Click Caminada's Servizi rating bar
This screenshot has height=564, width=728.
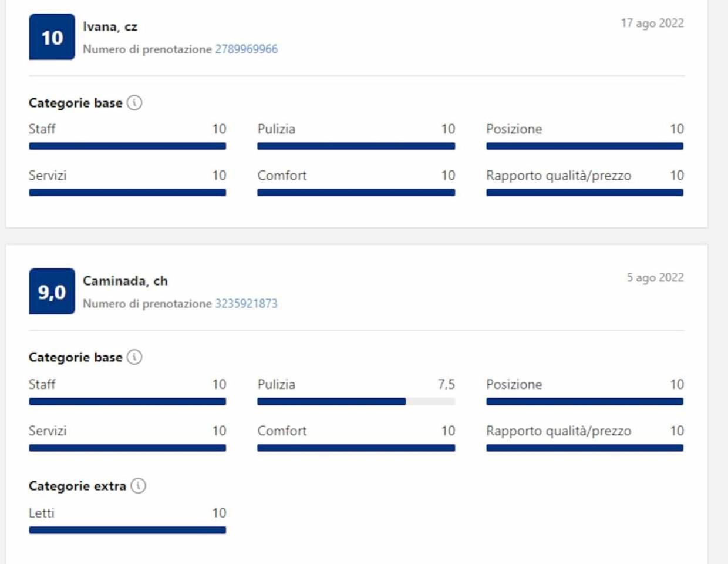(127, 448)
